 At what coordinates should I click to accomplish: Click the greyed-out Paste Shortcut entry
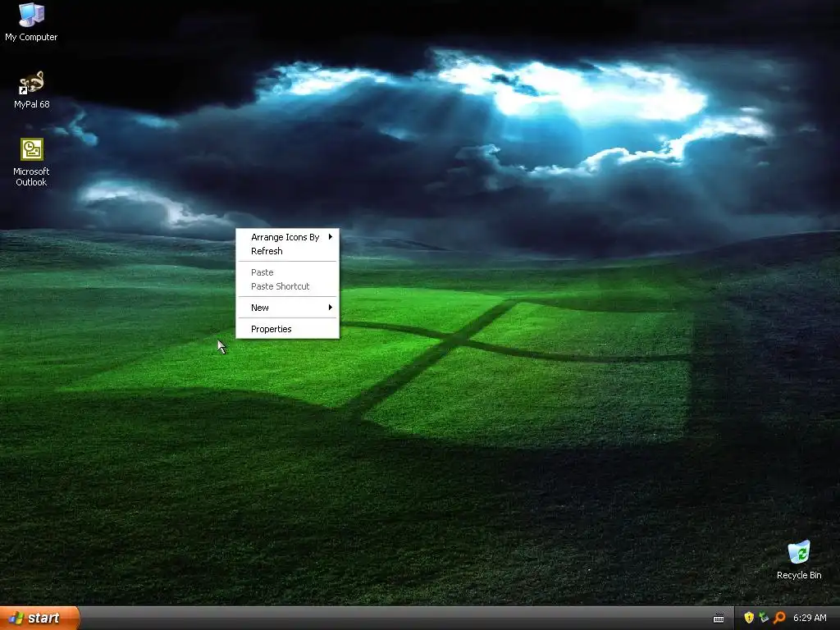[x=288, y=286]
